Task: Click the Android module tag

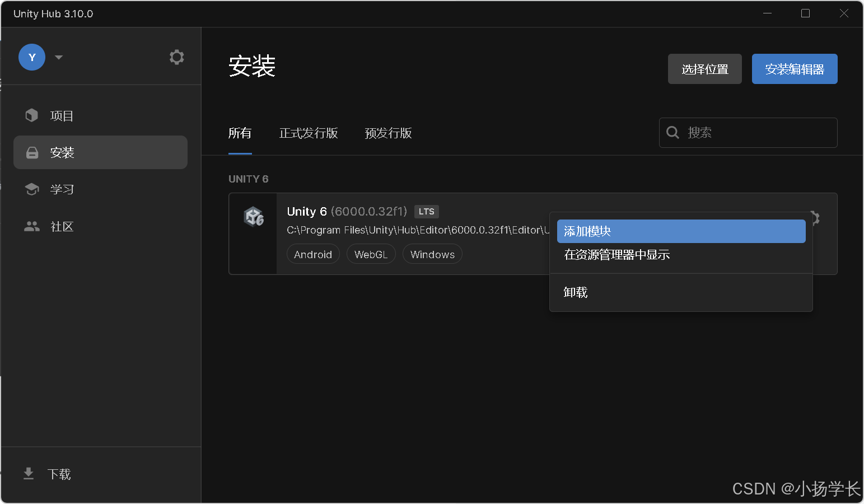Action: coord(313,254)
